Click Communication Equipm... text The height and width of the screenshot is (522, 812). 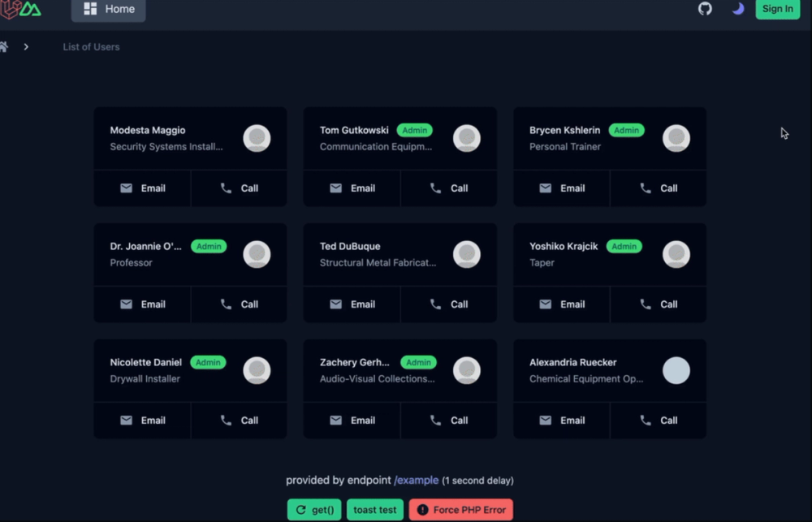[375, 147]
